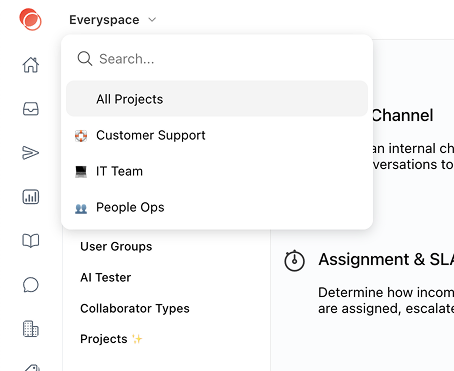Image resolution: width=454 pixels, height=371 pixels.
Task: Switch to the IT Team project
Action: [217, 171]
